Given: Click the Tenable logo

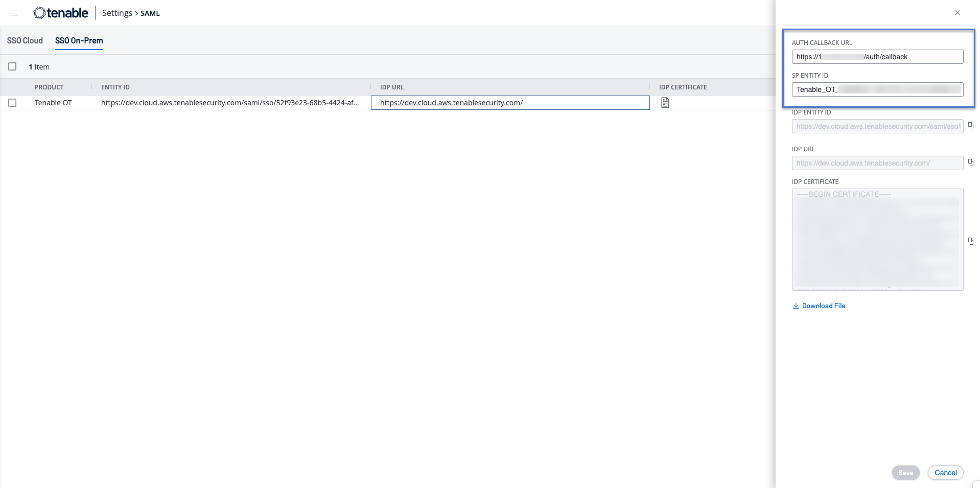Looking at the screenshot, I should click(61, 13).
